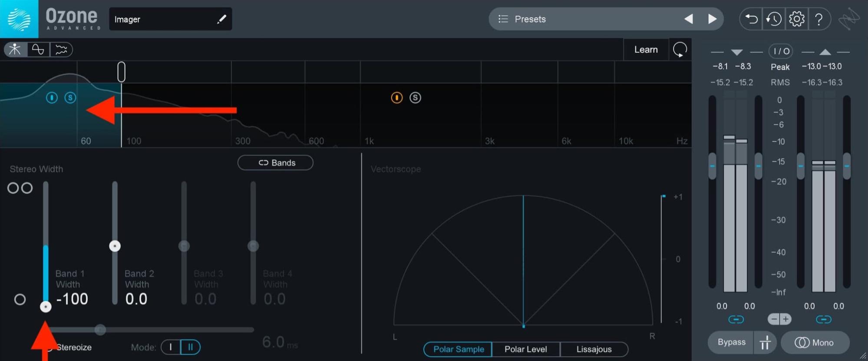Select the sine-wave view mode icon
Screen dimensions: 868x361
(x=38, y=50)
